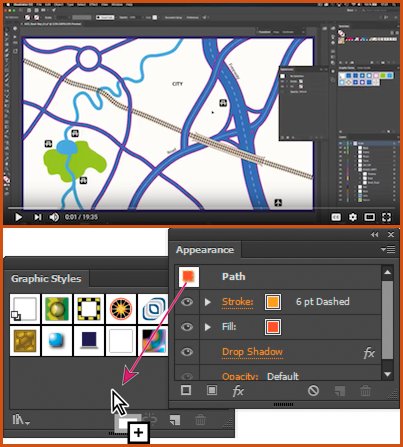Viewport: 403px width, 447px height.
Task: Apply the dark navy square style
Action: (x=89, y=341)
